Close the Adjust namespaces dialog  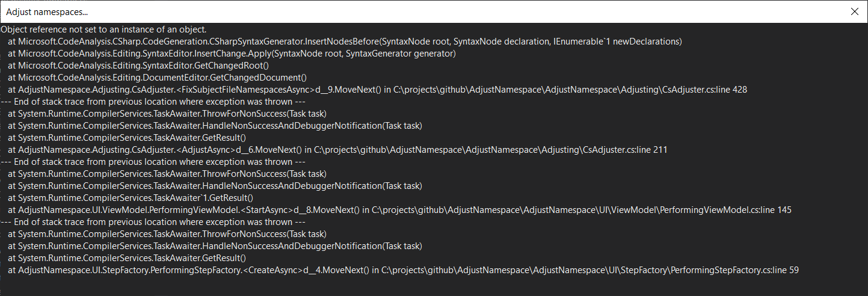tap(854, 11)
